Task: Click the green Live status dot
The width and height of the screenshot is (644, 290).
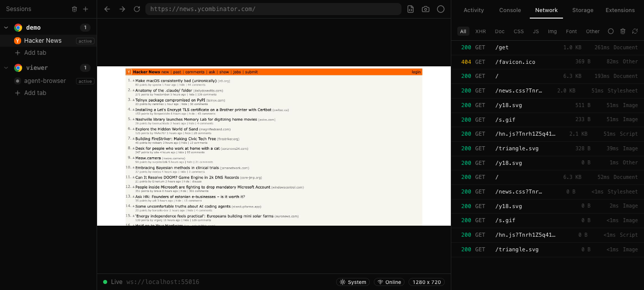Action: coord(105,282)
